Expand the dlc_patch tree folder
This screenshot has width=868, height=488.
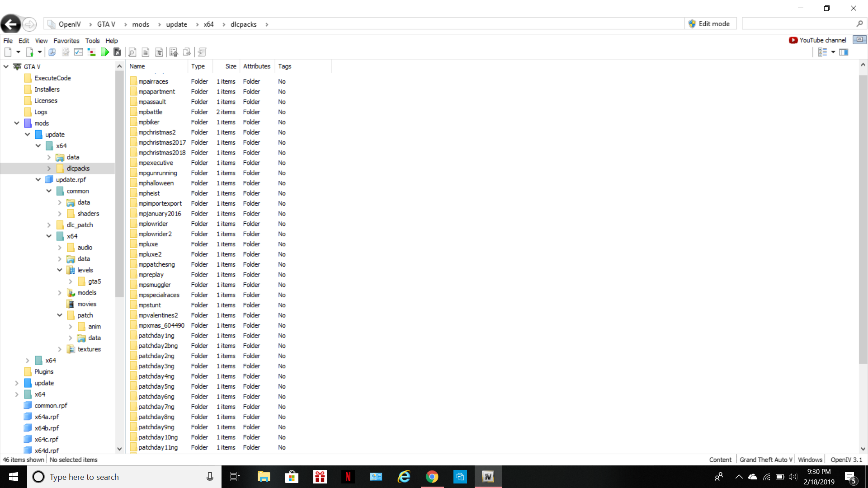pos(49,225)
